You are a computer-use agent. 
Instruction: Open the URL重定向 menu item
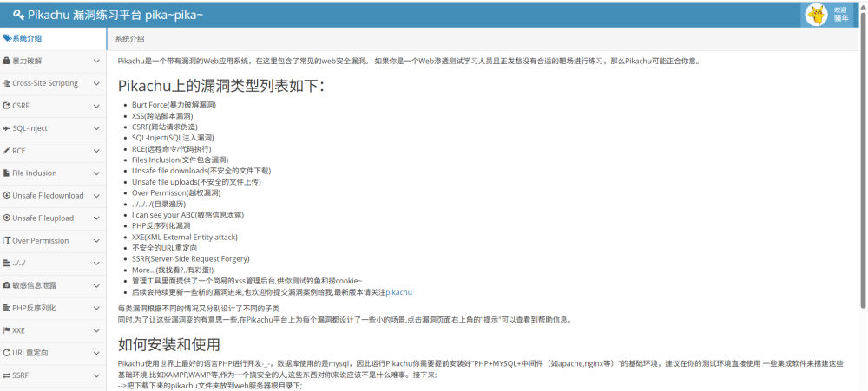pyautogui.click(x=30, y=353)
